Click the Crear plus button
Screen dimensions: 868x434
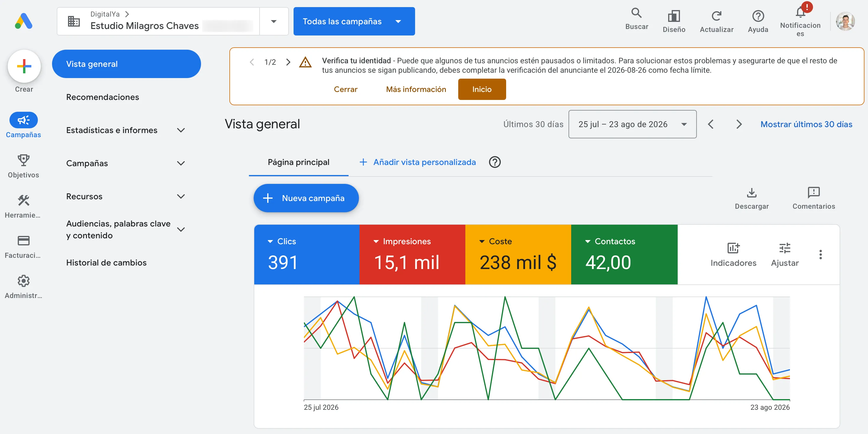click(24, 66)
